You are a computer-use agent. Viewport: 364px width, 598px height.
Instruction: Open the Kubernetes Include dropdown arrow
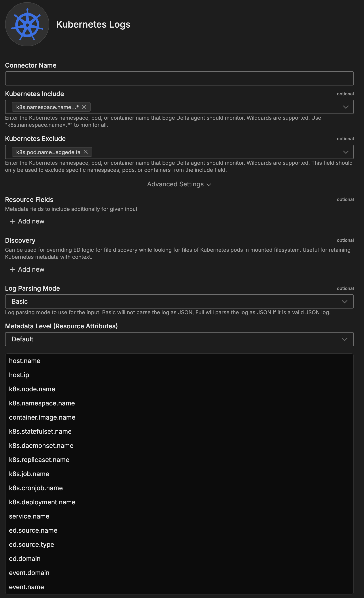click(346, 107)
